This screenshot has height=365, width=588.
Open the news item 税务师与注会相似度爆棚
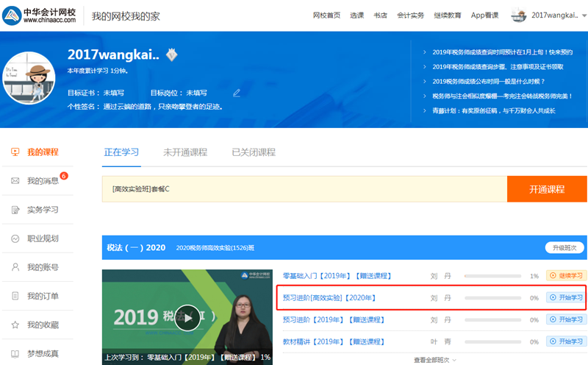point(502,96)
